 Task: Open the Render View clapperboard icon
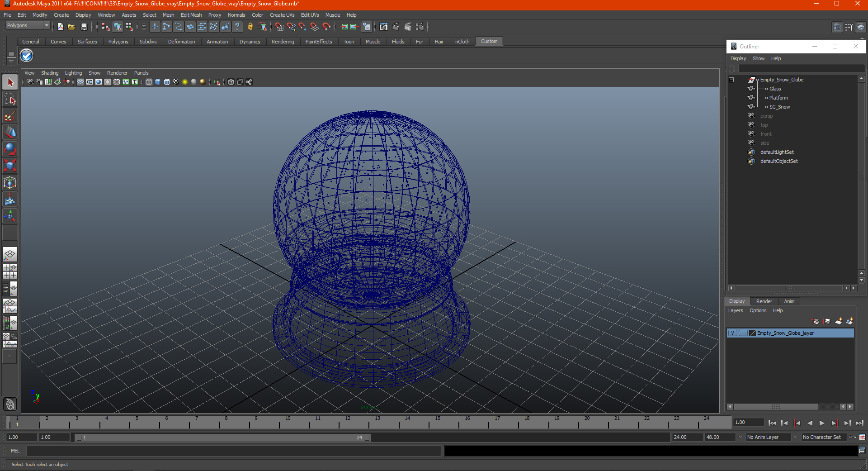383,27
